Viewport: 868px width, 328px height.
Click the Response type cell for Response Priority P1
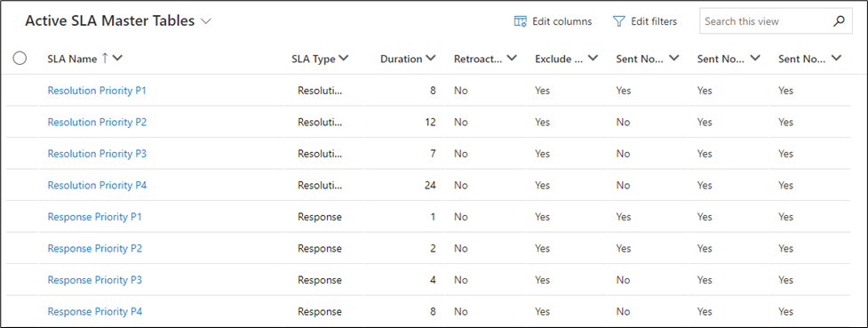point(320,217)
